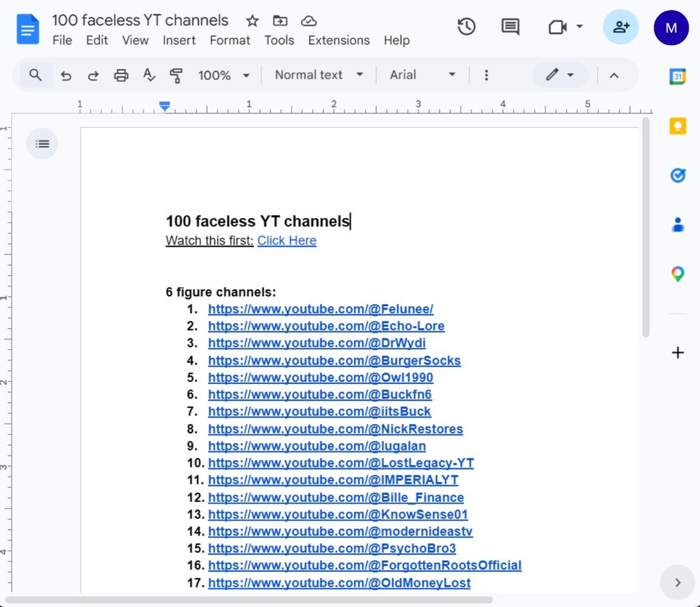Image resolution: width=700 pixels, height=607 pixels.
Task: Open the "Click Here" link
Action: pos(286,241)
